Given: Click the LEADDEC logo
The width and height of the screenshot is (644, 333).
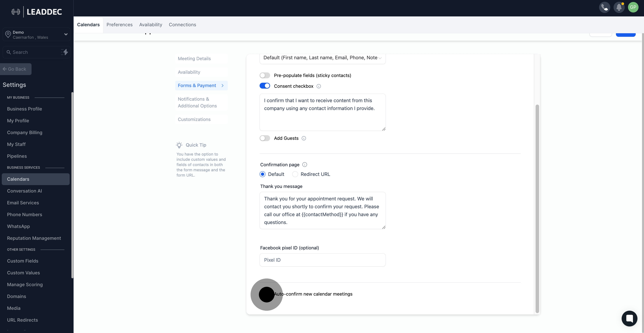Looking at the screenshot, I should (x=37, y=12).
